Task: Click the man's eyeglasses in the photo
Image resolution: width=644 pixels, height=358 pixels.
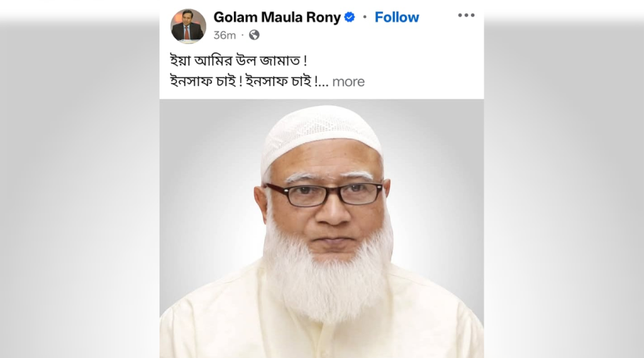Action: 324,195
